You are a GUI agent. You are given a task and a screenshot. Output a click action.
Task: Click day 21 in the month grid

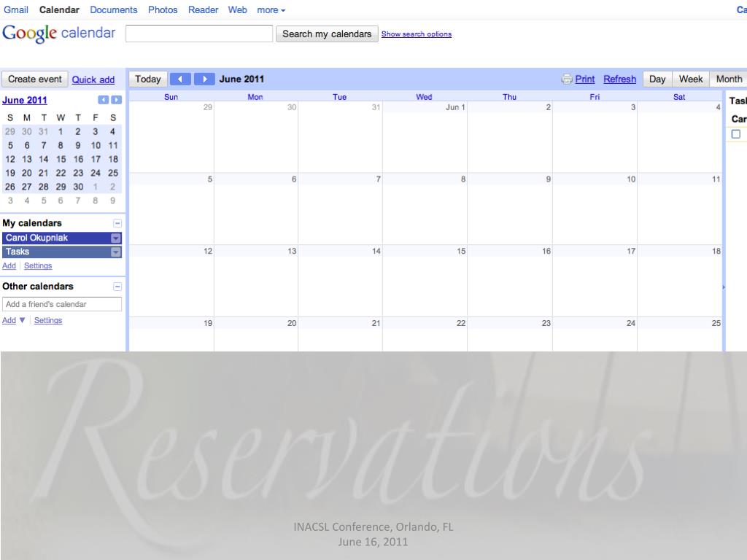pyautogui.click(x=340, y=335)
